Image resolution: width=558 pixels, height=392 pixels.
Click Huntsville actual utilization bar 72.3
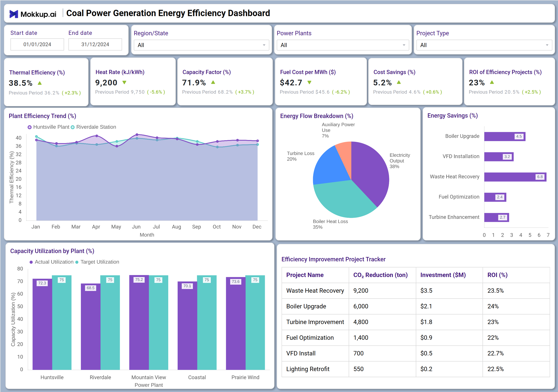[x=42, y=324]
